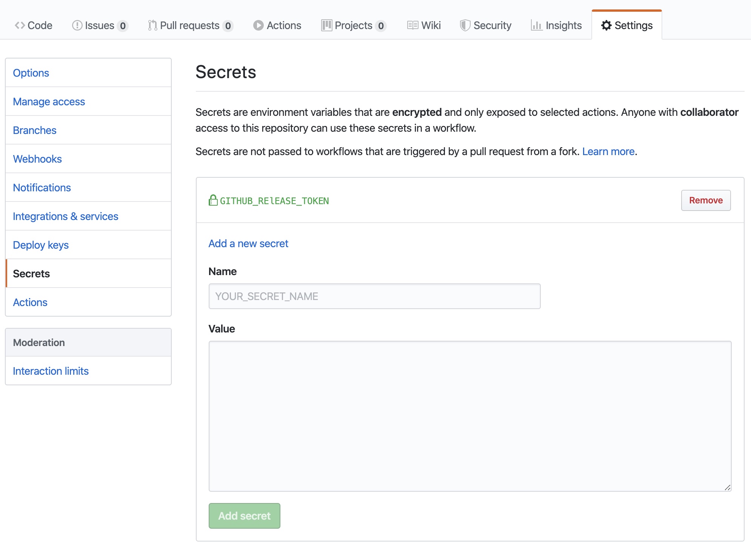Click inside the Value text area

[469, 416]
